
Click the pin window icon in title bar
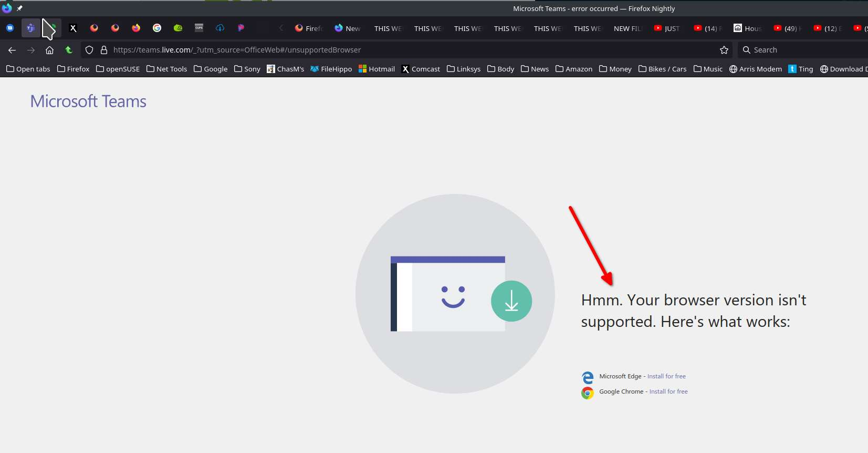[x=19, y=8]
